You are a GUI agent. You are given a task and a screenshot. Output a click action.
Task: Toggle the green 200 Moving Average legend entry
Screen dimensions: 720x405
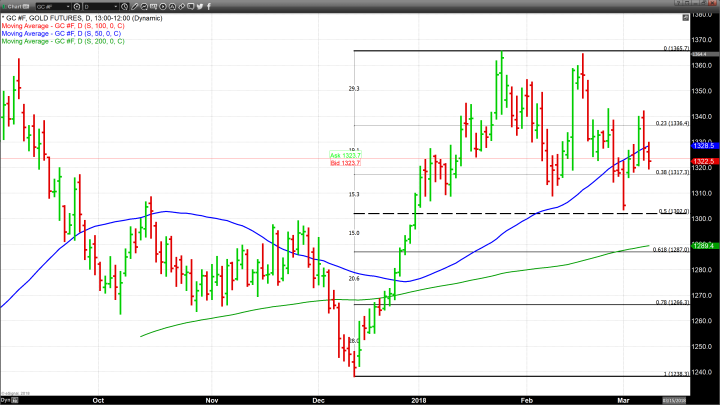[x=60, y=40]
